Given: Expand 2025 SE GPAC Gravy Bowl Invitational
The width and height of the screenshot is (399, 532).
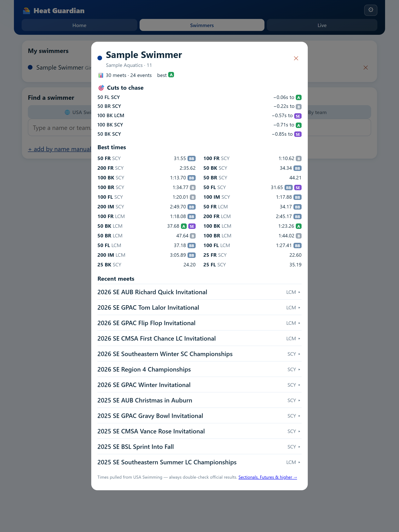Looking at the screenshot, I should pos(199,416).
